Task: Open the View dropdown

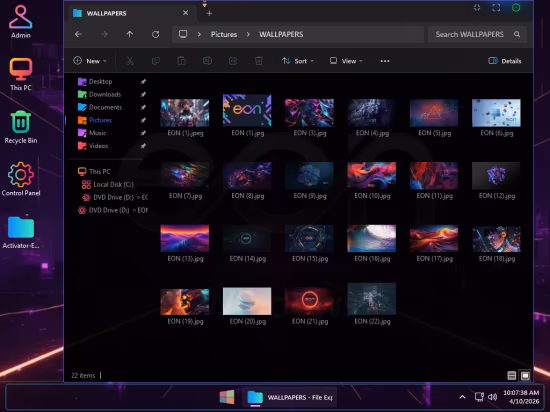Action: [346, 61]
